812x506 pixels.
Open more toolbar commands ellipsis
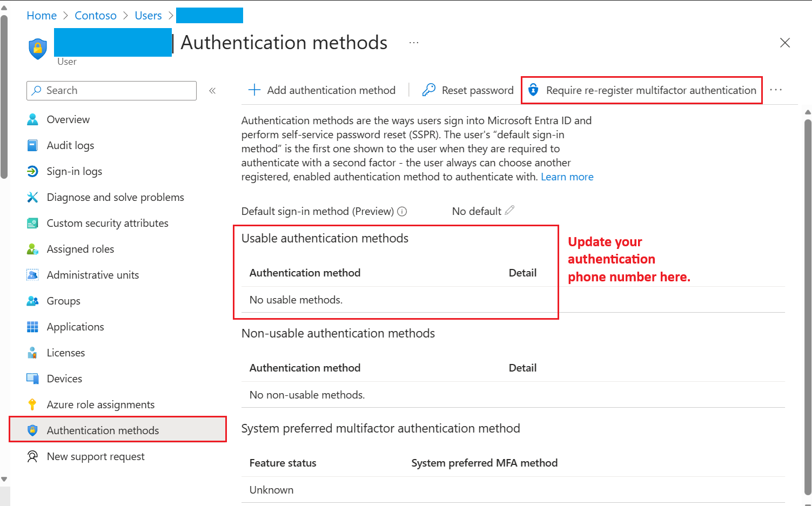(776, 90)
